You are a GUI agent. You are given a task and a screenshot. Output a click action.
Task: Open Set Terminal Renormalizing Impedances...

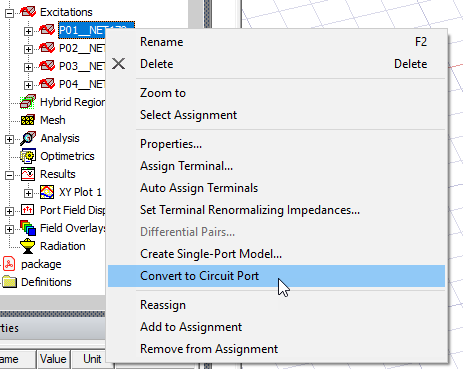pos(276,210)
